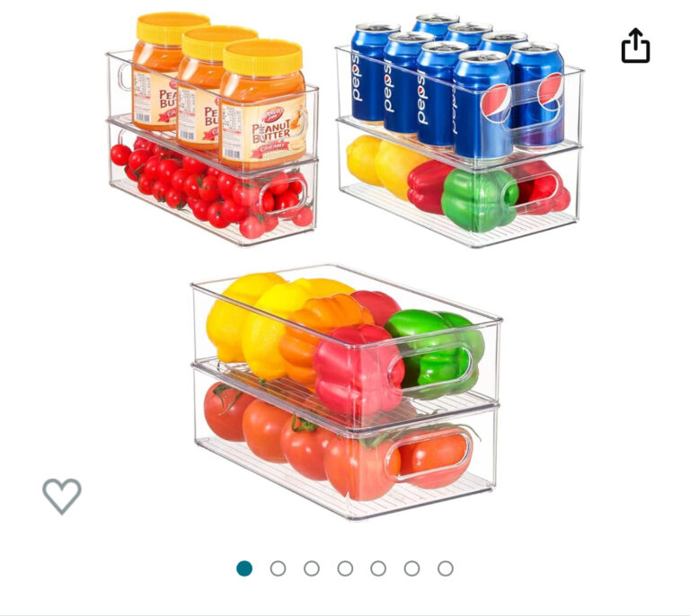690x616 pixels.
Task: Click the pink-red bell pepper in large bin
Action: pyautogui.click(x=358, y=369)
